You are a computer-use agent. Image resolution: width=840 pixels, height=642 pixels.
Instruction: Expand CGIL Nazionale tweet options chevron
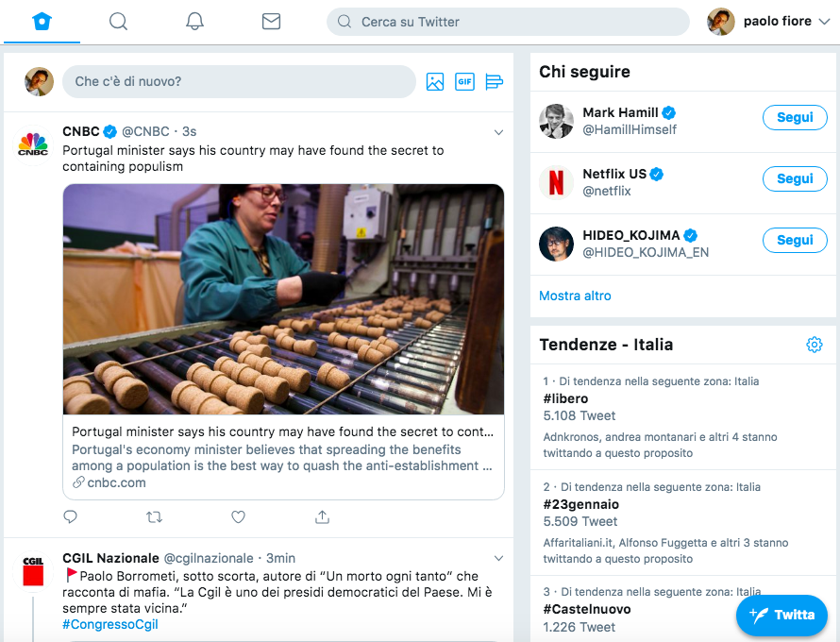coord(498,558)
